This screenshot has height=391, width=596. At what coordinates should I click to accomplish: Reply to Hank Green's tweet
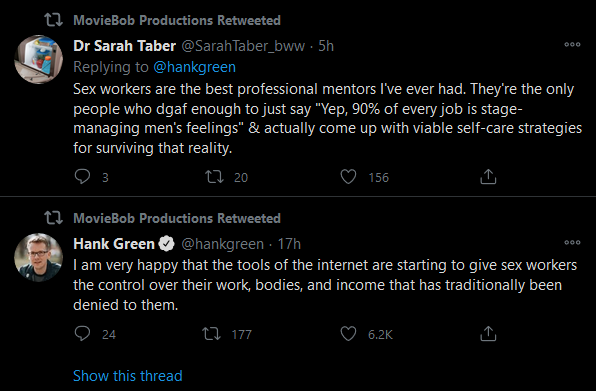pos(82,334)
